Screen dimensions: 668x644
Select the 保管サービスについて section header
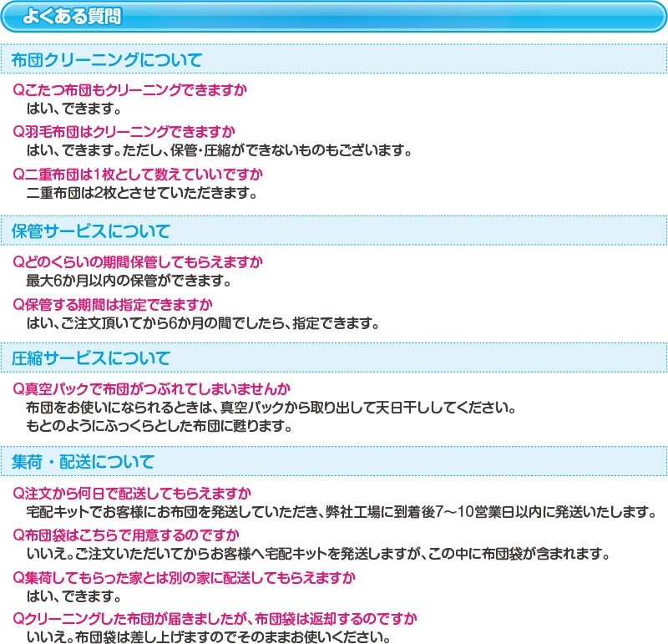coord(91,231)
